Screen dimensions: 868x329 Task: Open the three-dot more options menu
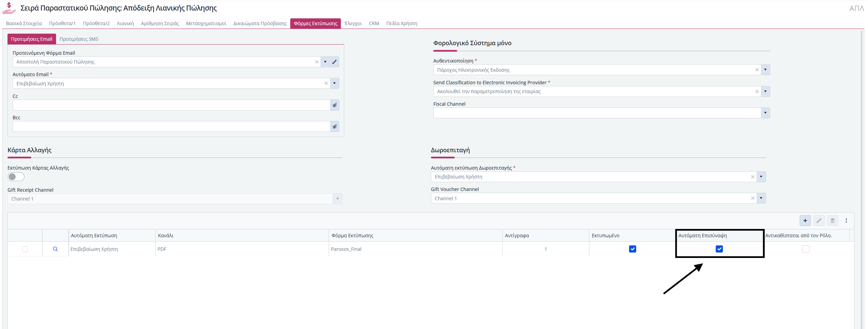(x=846, y=221)
